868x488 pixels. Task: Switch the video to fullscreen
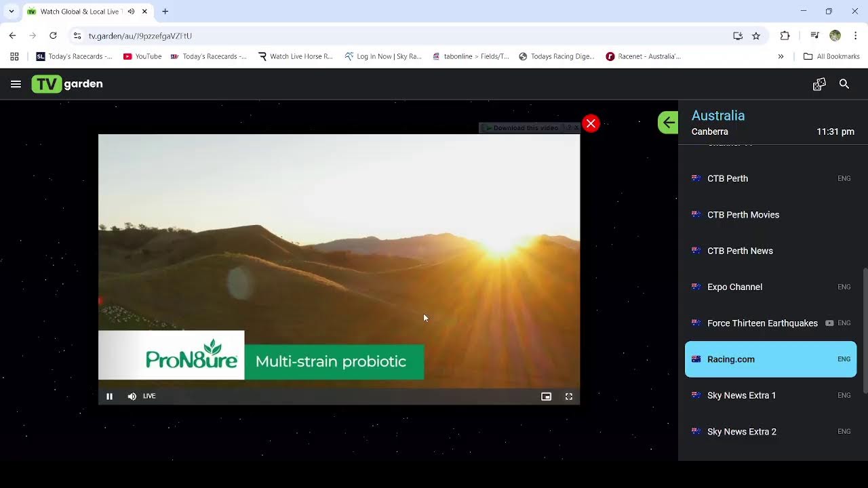(569, 396)
